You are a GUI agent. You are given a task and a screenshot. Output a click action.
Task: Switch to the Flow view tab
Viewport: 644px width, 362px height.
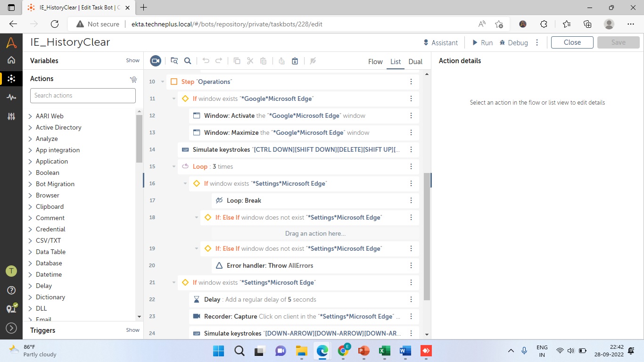pos(375,62)
